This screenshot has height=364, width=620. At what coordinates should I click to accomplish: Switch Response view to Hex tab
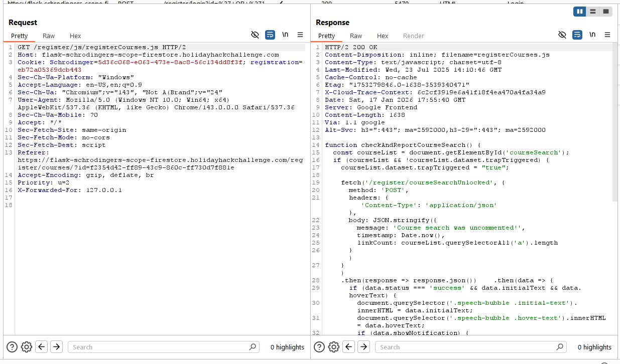383,36
